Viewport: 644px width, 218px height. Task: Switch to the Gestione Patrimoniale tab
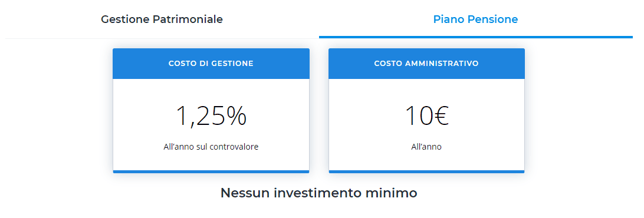(x=162, y=19)
